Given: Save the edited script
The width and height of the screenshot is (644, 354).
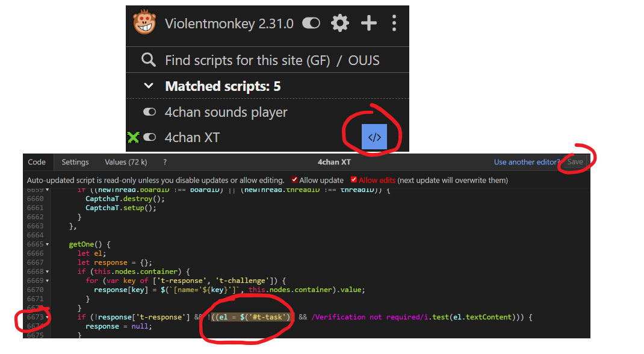Looking at the screenshot, I should click(x=575, y=162).
